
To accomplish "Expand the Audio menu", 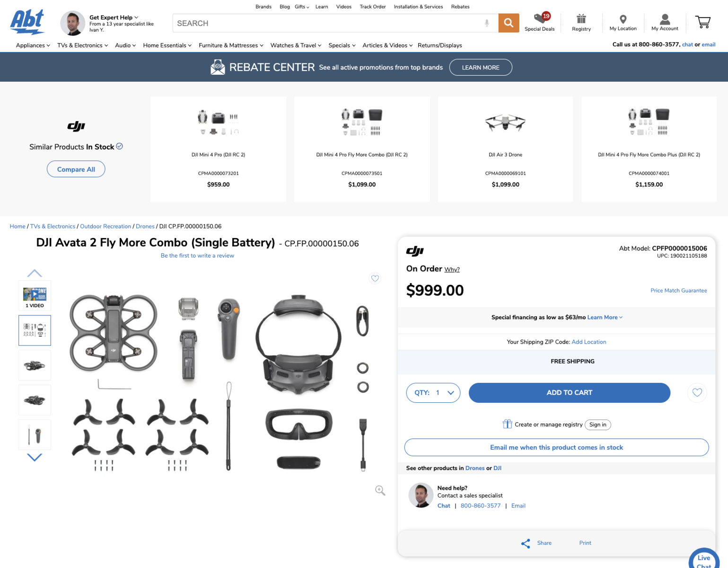I will click(125, 45).
